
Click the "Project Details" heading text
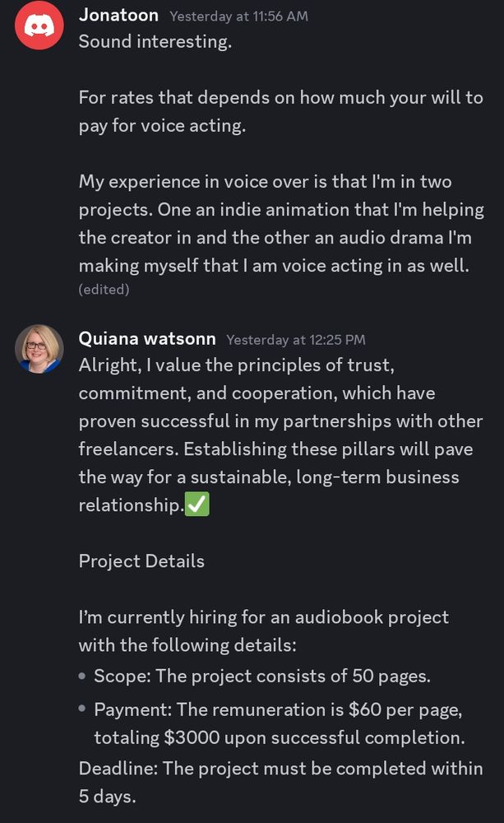(141, 560)
